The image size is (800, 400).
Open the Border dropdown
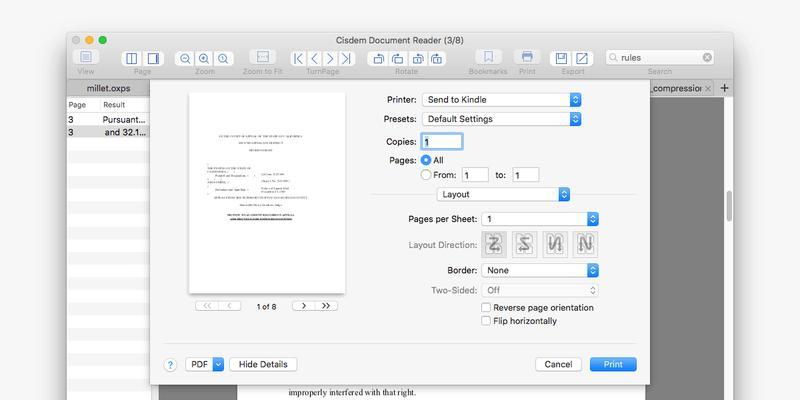540,270
